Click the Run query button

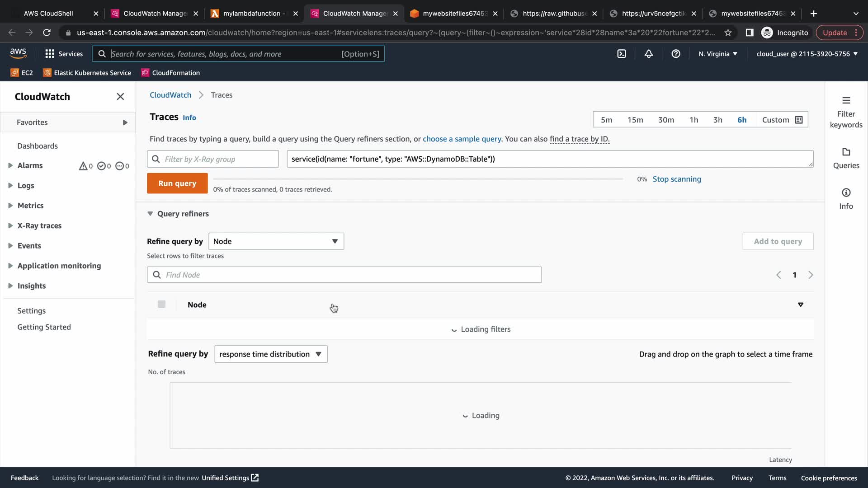177,183
